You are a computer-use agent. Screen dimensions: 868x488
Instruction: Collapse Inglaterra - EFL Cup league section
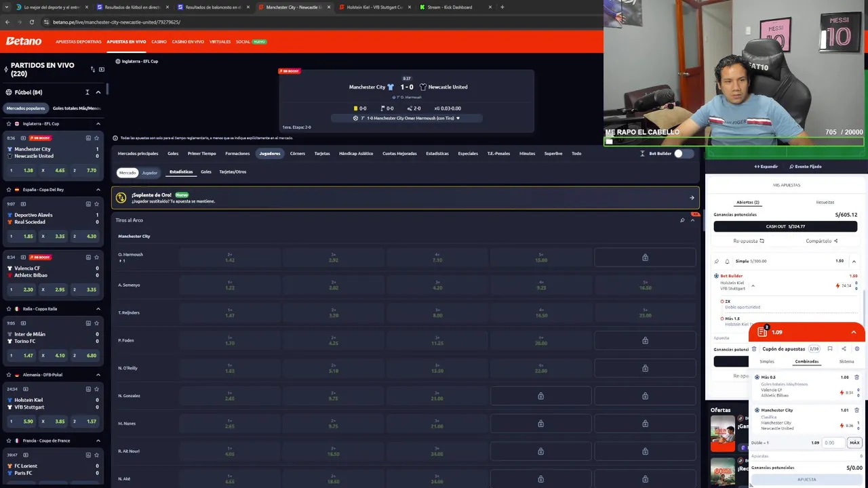click(98, 124)
